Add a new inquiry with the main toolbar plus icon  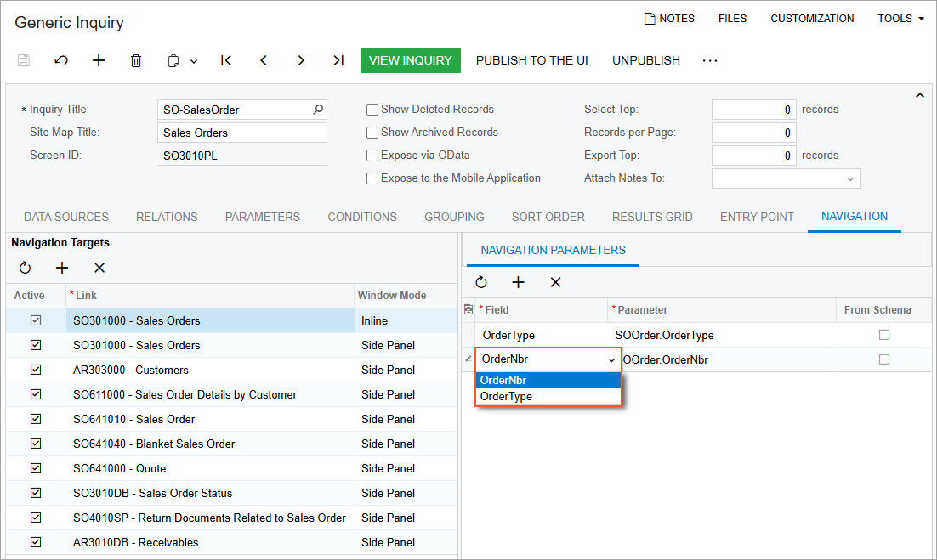point(99,60)
